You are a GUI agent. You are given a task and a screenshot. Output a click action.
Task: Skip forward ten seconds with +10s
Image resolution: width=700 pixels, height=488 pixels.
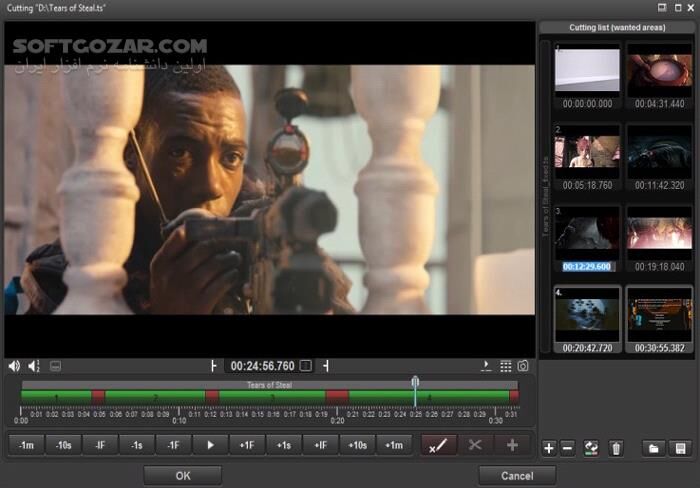(357, 445)
